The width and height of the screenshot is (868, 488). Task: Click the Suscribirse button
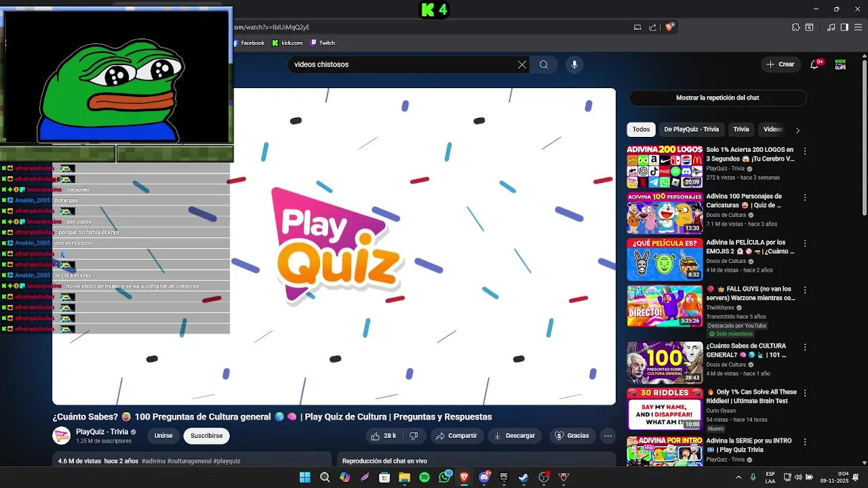206,436
